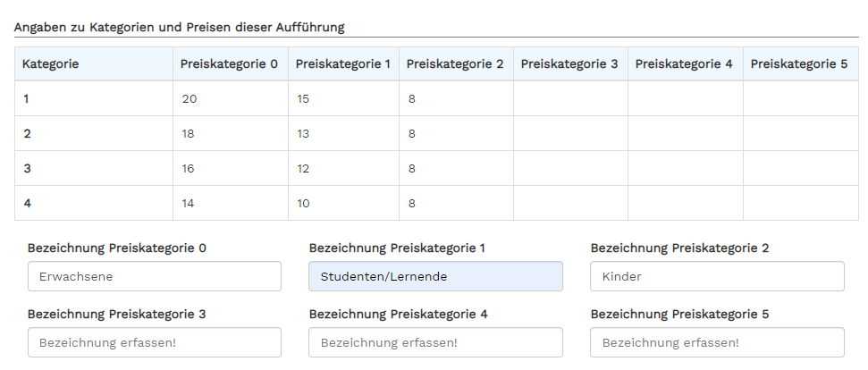Select the cell with 15 in Preiskategorie 1

pyautogui.click(x=344, y=99)
